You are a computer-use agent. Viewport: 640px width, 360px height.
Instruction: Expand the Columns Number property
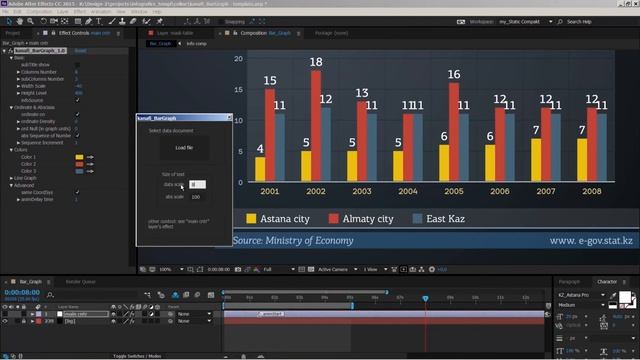coord(18,72)
